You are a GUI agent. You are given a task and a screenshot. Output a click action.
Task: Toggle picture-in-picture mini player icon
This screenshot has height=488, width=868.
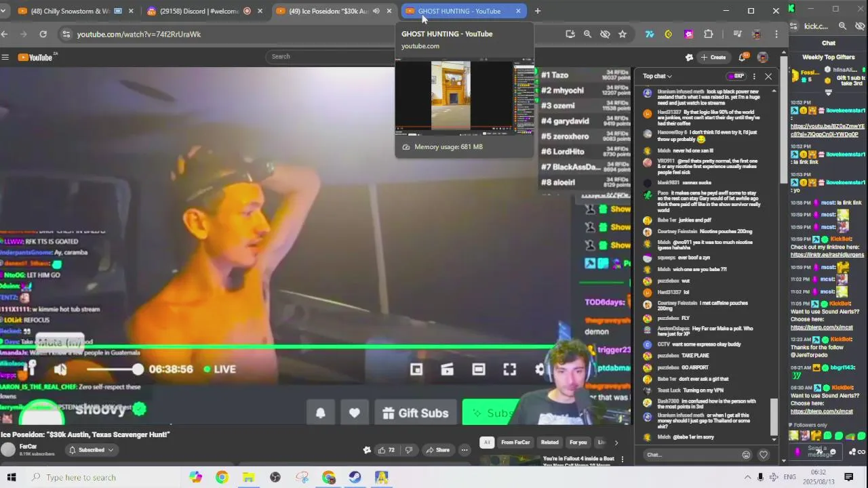[416, 369]
